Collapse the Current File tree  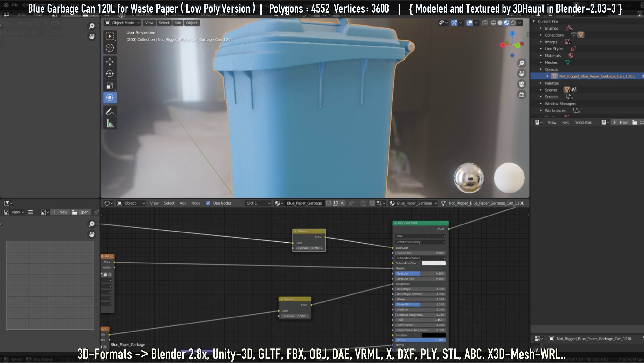534,22
